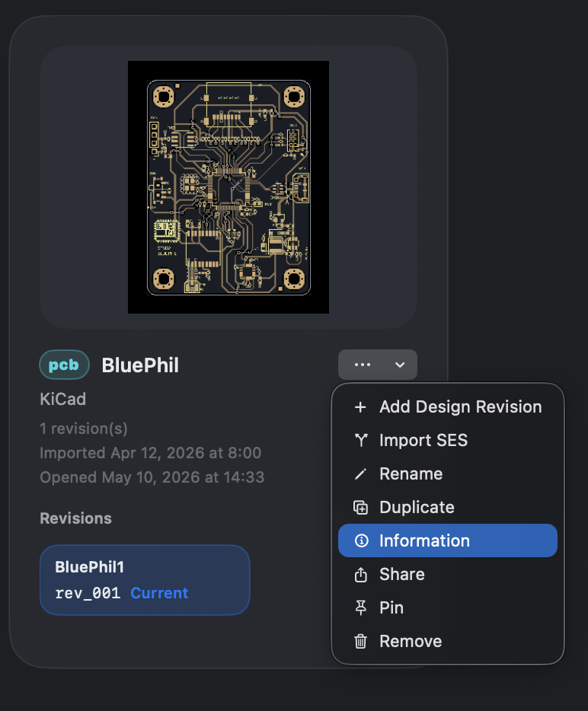Open the highlighted Information menu item

[448, 540]
